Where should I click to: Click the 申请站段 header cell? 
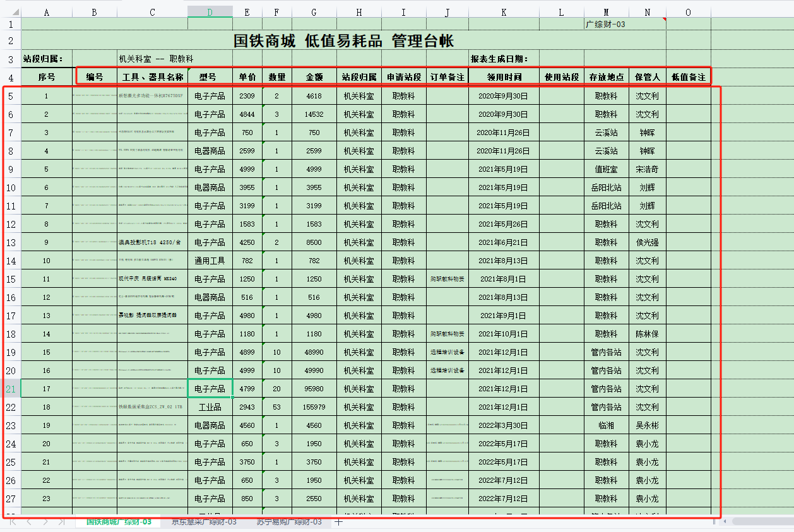coord(404,77)
